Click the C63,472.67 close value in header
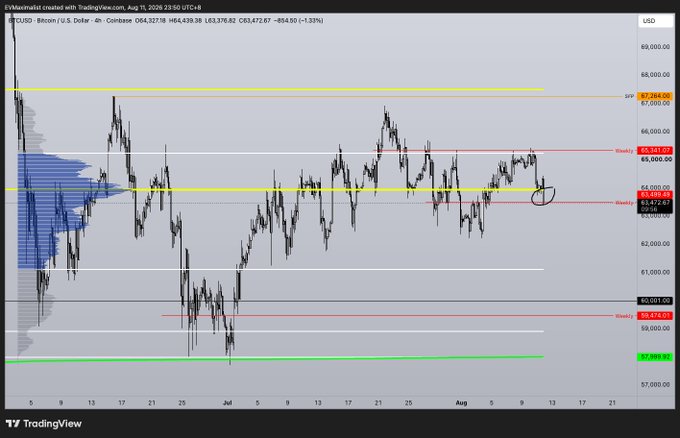This screenshot has width=680, height=438. pyautogui.click(x=255, y=20)
